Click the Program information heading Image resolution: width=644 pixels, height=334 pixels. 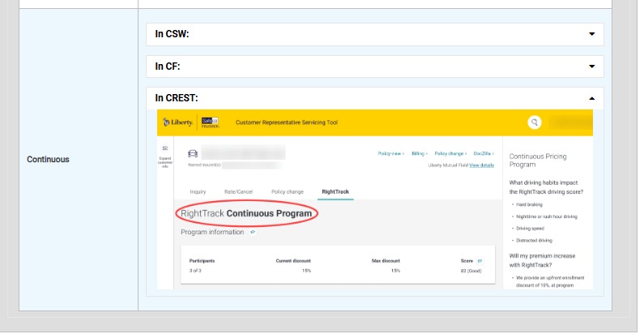212,232
